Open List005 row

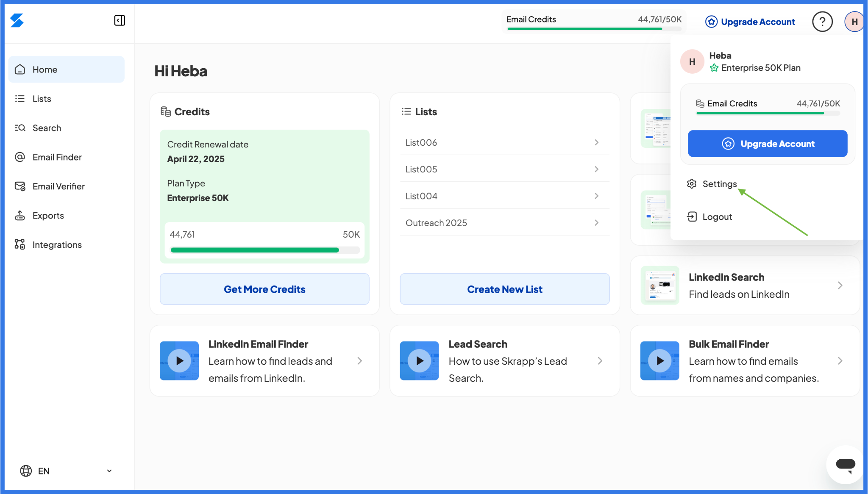click(504, 169)
